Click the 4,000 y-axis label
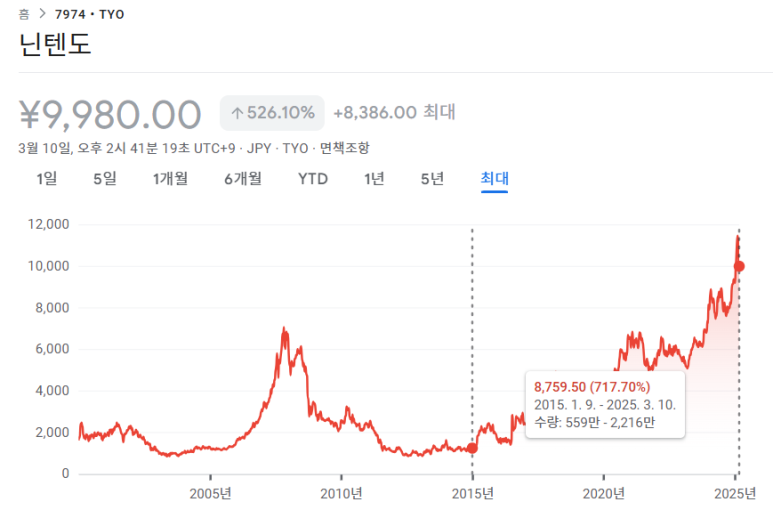The height and width of the screenshot is (510, 773). coord(52,391)
